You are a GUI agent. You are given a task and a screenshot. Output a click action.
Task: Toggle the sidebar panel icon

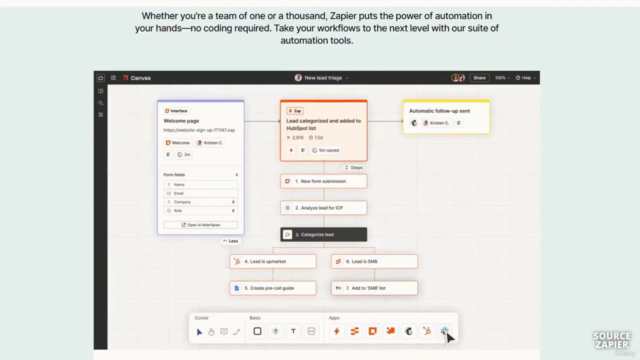coord(101,91)
